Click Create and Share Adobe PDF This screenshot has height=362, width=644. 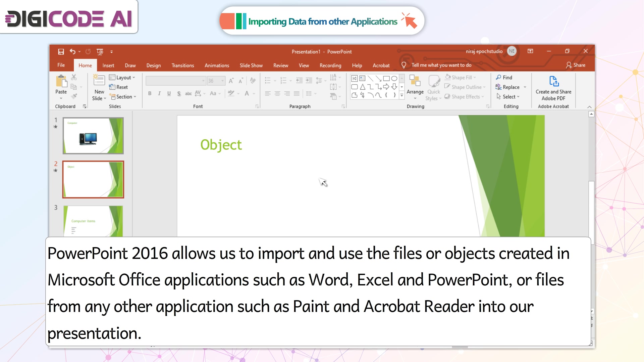pyautogui.click(x=553, y=88)
